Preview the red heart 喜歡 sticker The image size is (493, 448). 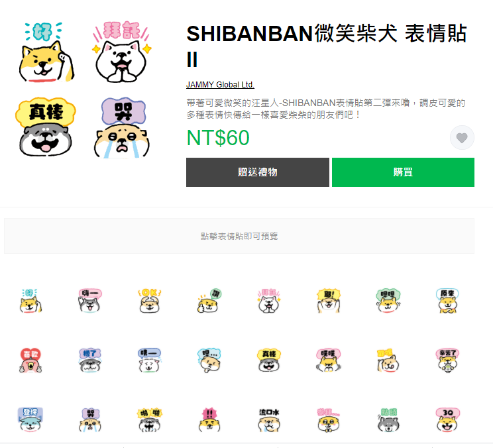pos(30,361)
